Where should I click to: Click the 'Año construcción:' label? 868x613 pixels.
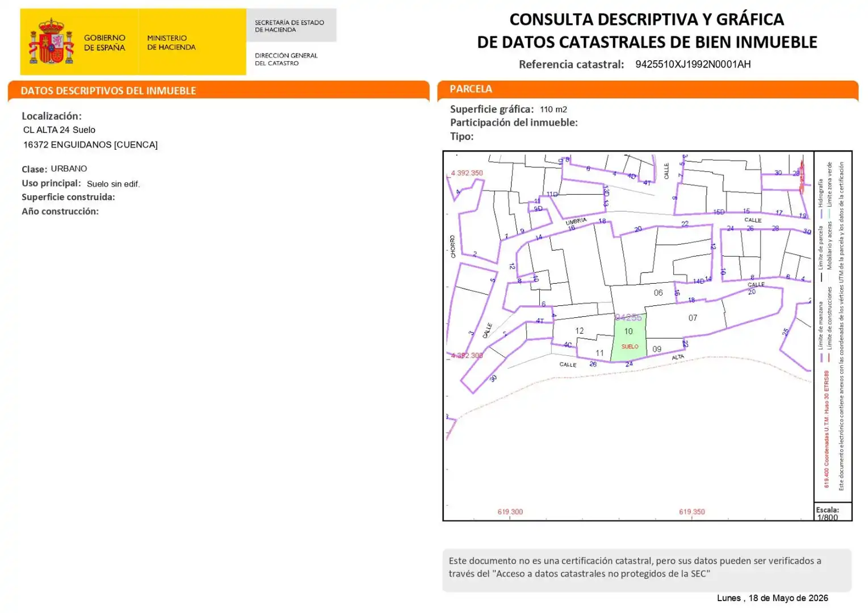(x=60, y=211)
